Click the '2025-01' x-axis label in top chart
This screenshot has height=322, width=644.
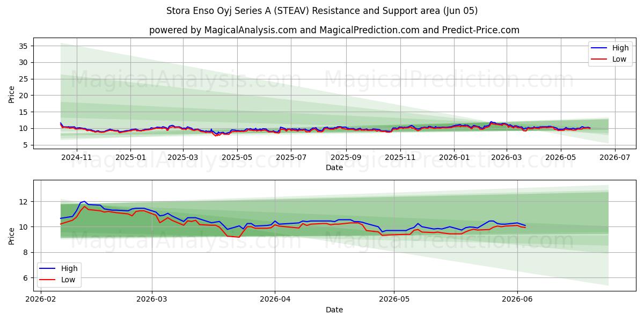click(130, 158)
